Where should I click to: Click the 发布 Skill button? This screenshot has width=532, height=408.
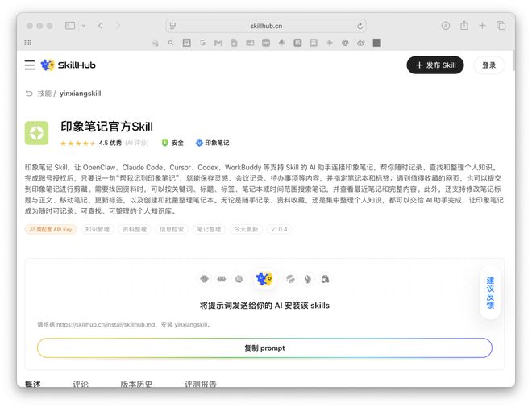tap(435, 65)
